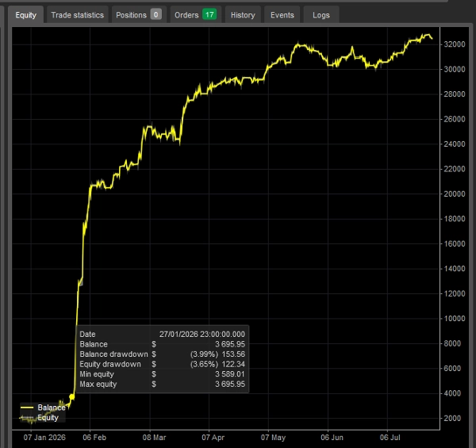
Task: Open the Logs tab
Action: pos(321,15)
